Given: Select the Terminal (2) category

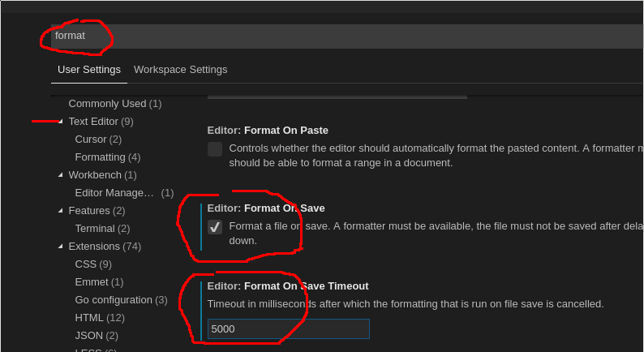Looking at the screenshot, I should 102,229.
